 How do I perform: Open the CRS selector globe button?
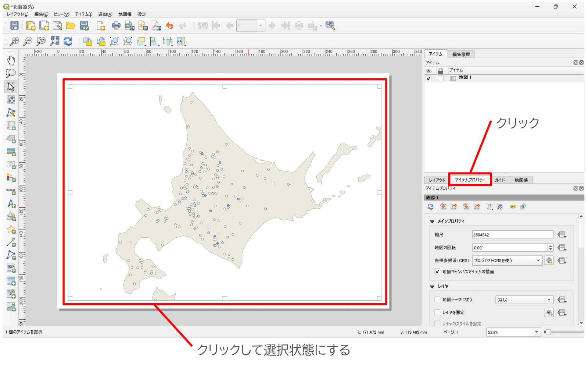click(x=549, y=261)
